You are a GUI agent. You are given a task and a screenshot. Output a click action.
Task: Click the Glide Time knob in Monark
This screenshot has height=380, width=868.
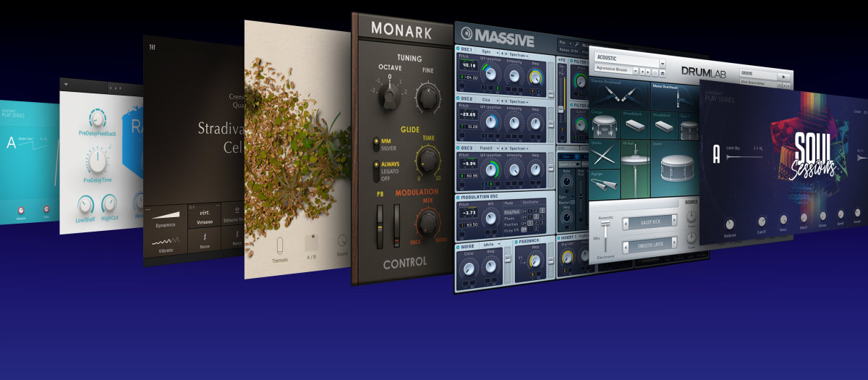click(x=427, y=160)
